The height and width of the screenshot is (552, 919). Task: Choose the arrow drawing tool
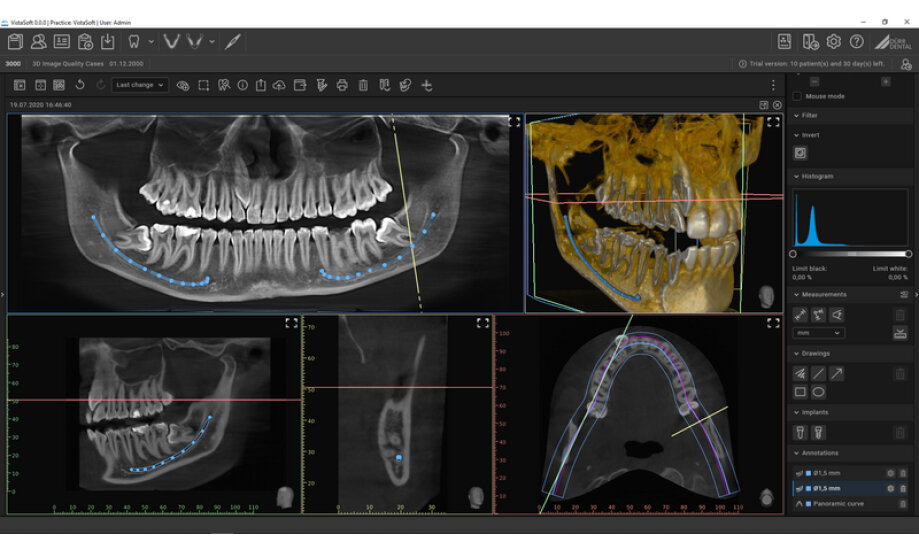(836, 373)
